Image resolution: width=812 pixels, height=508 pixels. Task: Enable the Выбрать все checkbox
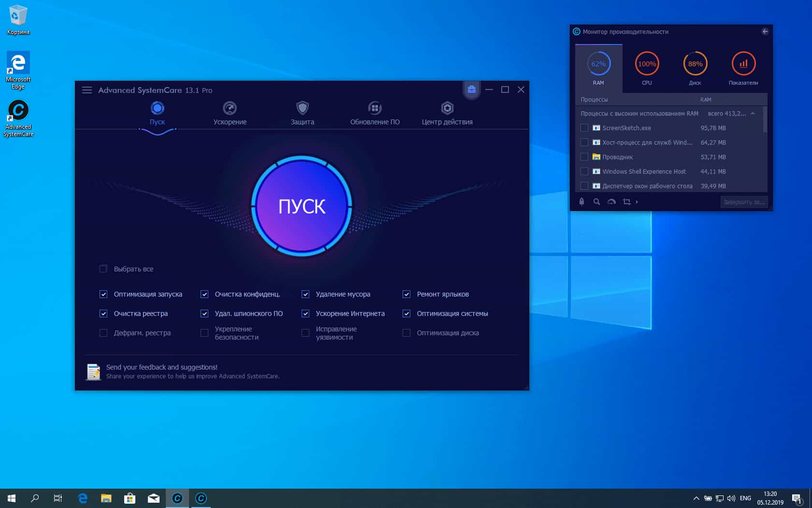coord(103,269)
